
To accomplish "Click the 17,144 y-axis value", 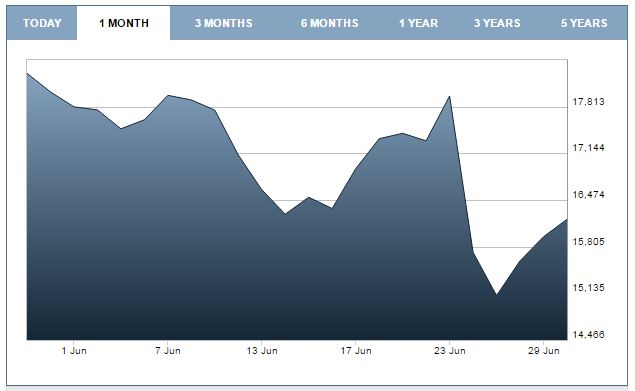I will (588, 148).
